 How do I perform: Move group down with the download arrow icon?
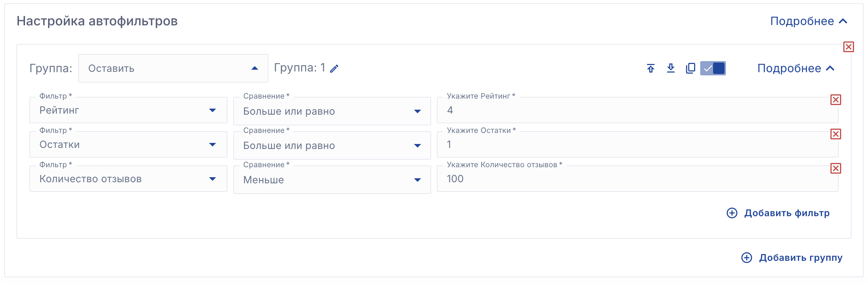(x=671, y=68)
